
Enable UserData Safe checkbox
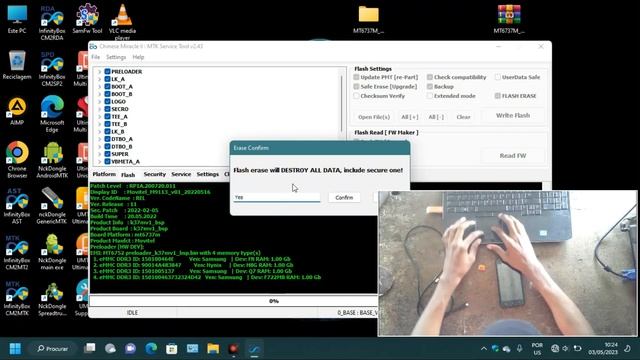click(x=498, y=77)
